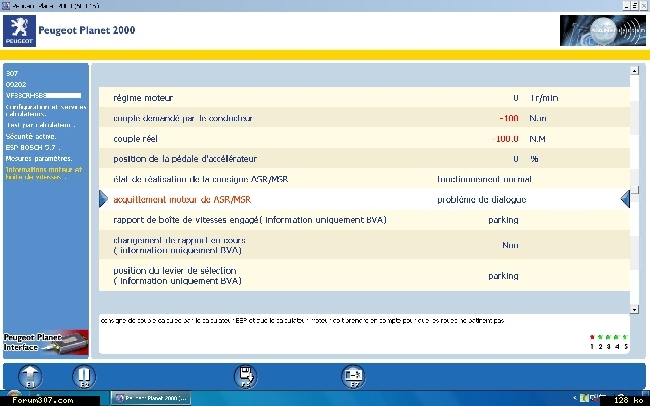Select 'changement de rapport en cours' row
This screenshot has height=406, width=650.
(364, 245)
